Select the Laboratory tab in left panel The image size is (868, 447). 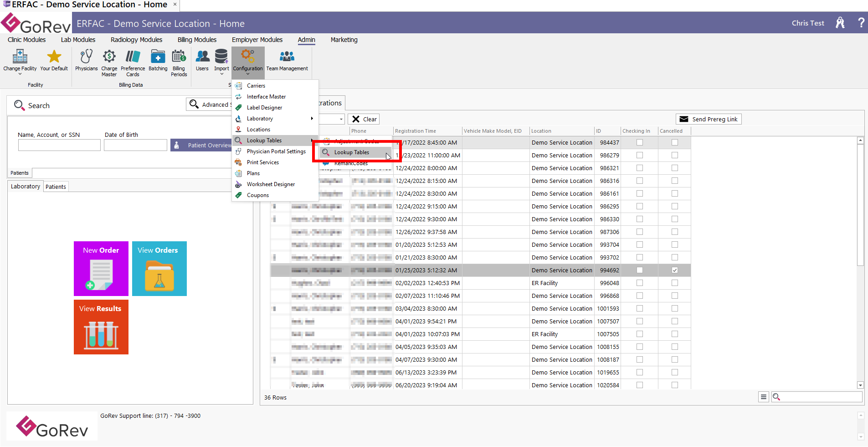(26, 187)
